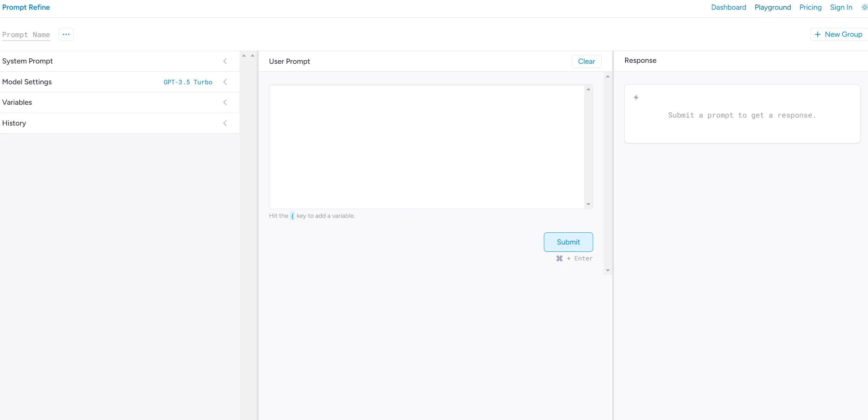Sign in to Prompt Refine

coord(841,7)
